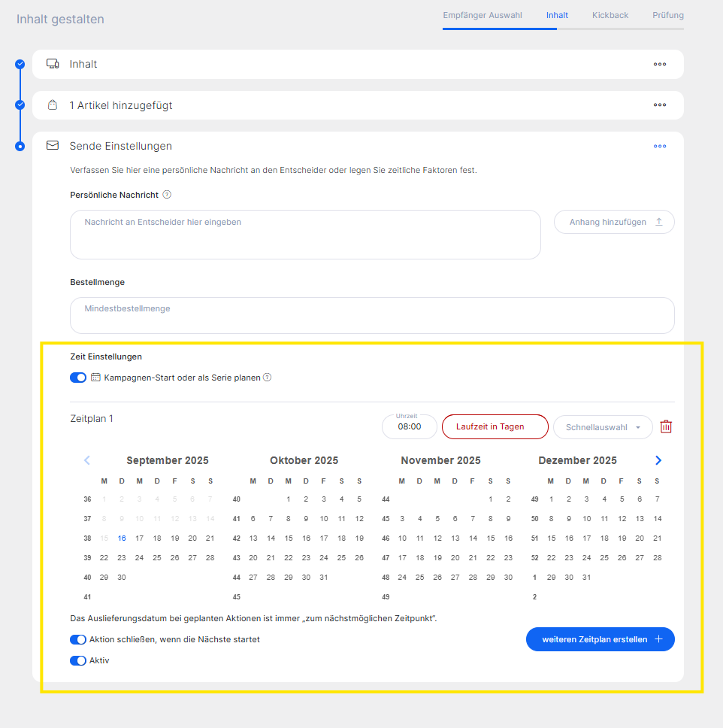This screenshot has height=728, width=723.
Task: Expand the Inhalt section
Action: click(x=83, y=65)
